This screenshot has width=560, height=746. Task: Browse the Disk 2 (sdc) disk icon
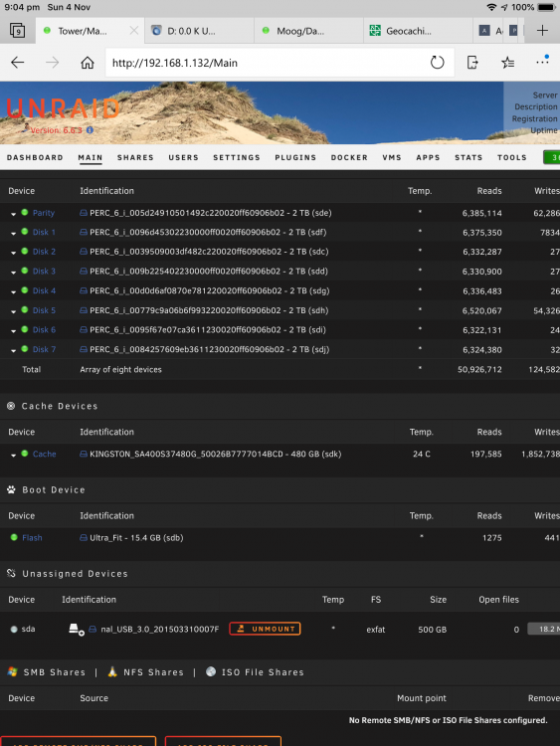click(x=84, y=252)
